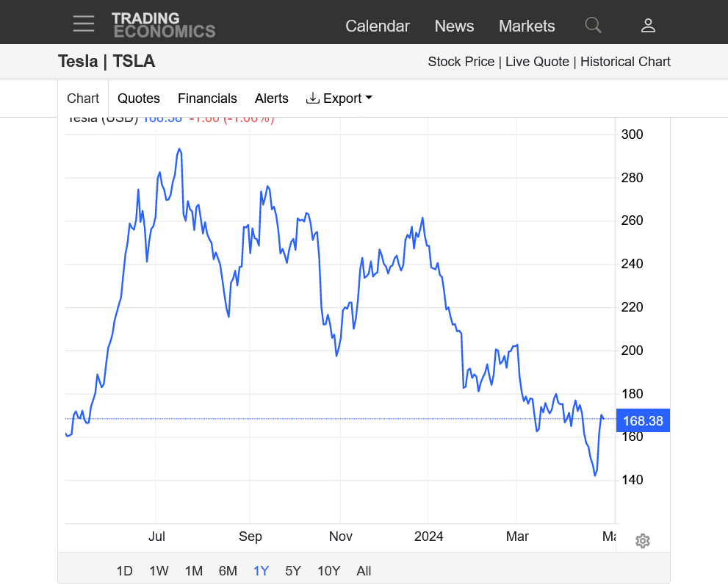The image size is (728, 585).
Task: Click the 168.38 current price label
Action: click(643, 421)
